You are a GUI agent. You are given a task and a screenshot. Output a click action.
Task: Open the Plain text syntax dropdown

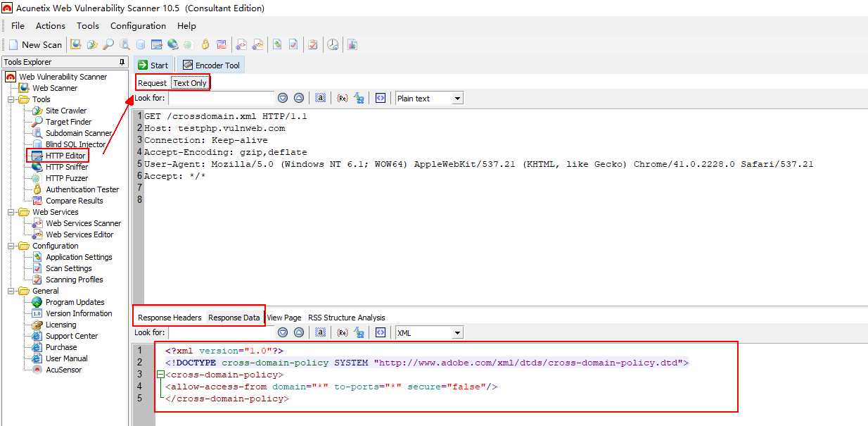coord(457,99)
